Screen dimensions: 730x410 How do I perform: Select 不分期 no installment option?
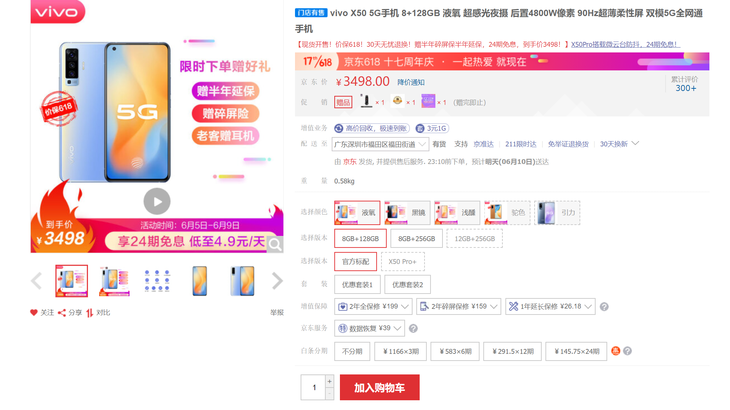[x=352, y=351]
